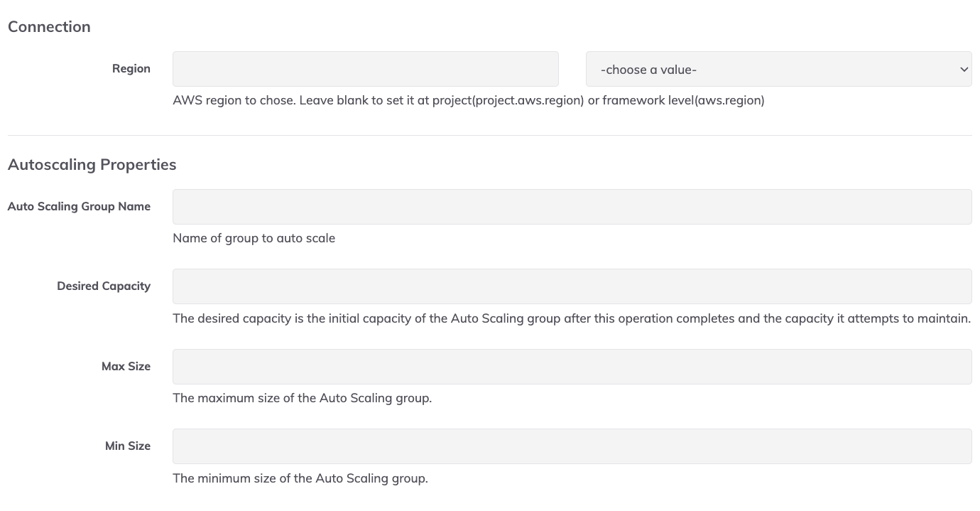Click the Connection section heading
Image resolution: width=980 pixels, height=511 pixels.
click(x=49, y=26)
